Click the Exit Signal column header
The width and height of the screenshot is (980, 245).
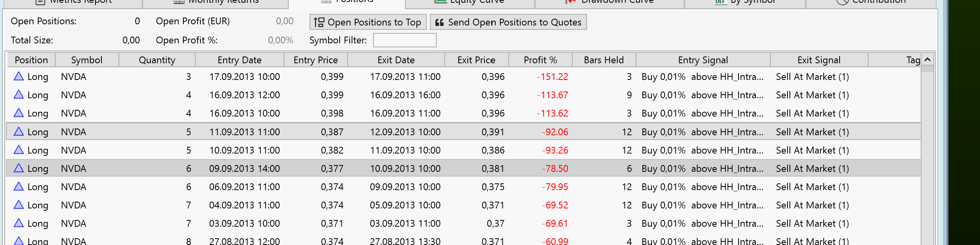(x=819, y=60)
